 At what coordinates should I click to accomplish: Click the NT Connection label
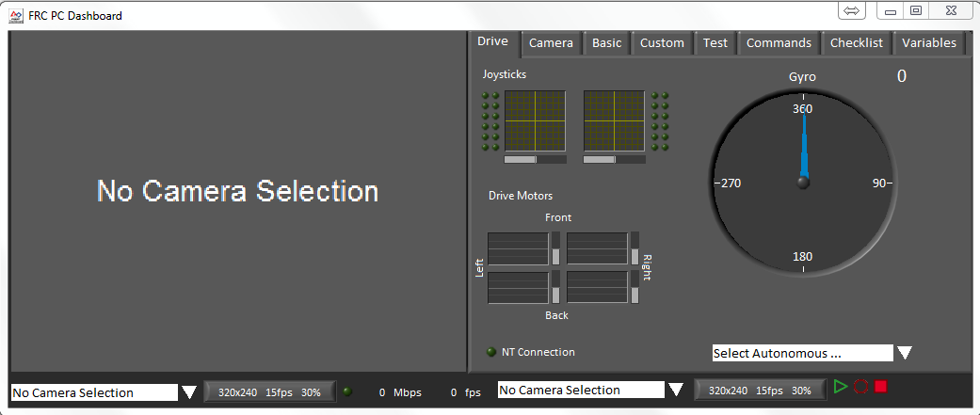point(538,352)
